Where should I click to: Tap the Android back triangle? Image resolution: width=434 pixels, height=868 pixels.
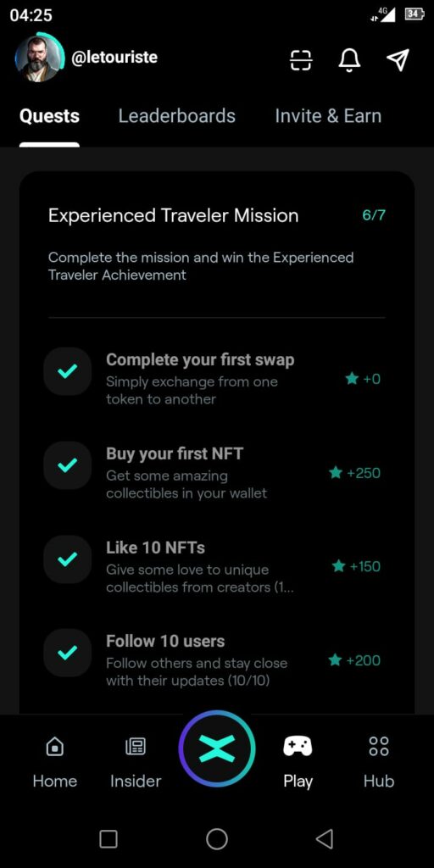pos(325,838)
